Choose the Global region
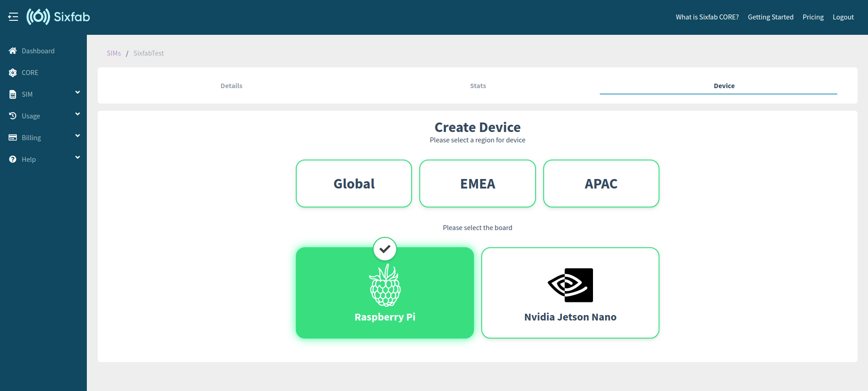Image resolution: width=868 pixels, height=391 pixels. click(354, 184)
